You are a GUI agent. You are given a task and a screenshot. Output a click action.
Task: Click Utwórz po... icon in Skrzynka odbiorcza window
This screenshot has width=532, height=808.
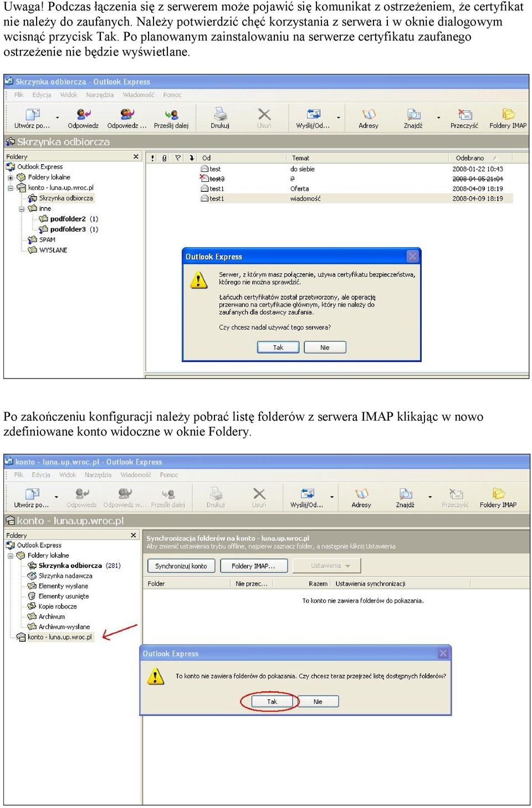[x=32, y=114]
